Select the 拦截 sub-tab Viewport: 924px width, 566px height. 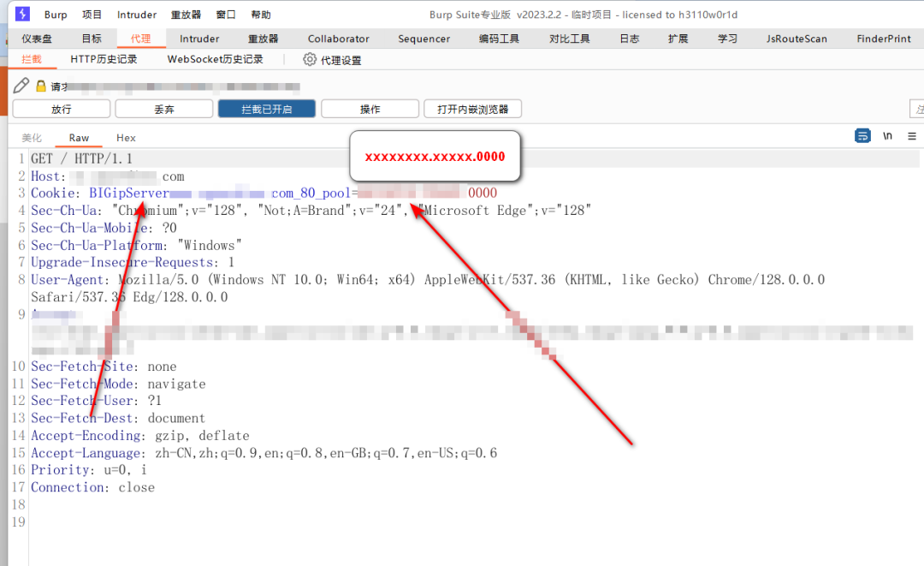pos(32,59)
